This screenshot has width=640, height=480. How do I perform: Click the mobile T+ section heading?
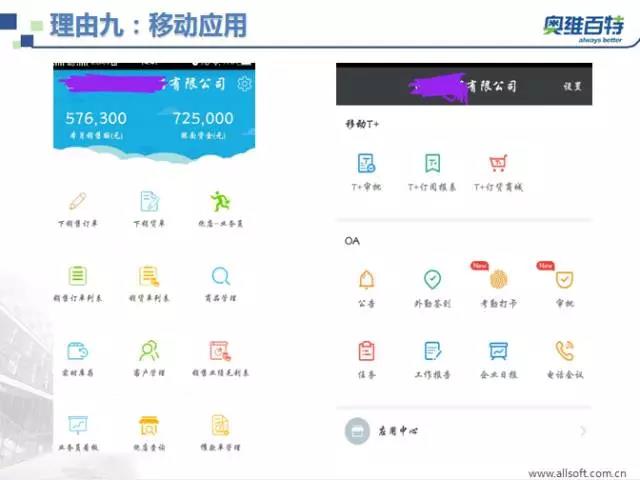(362, 124)
